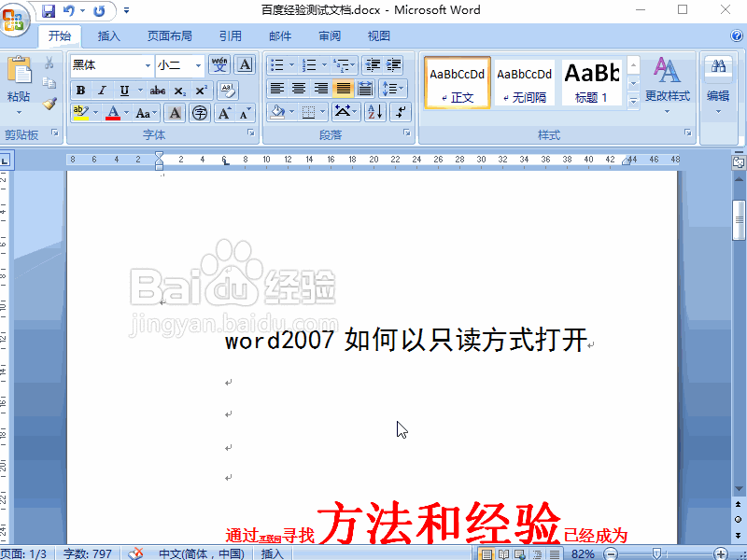
Task: Decrease paragraph indent
Action: pyautogui.click(x=373, y=64)
